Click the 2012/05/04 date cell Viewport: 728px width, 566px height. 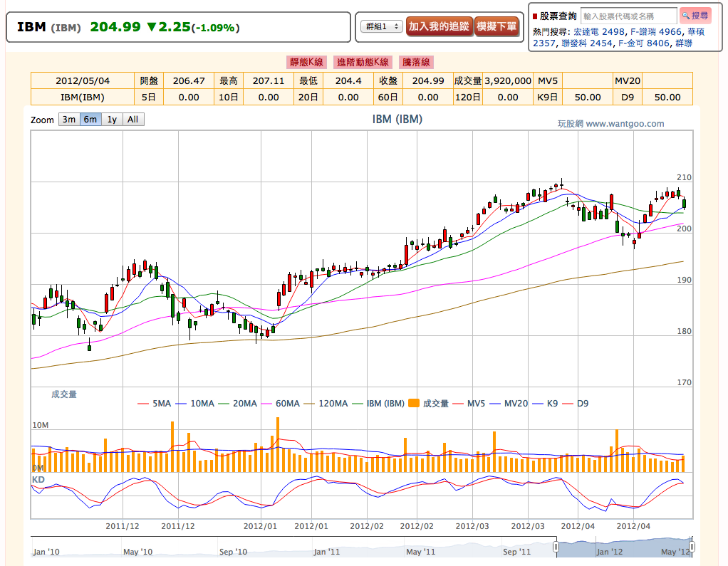click(x=83, y=80)
